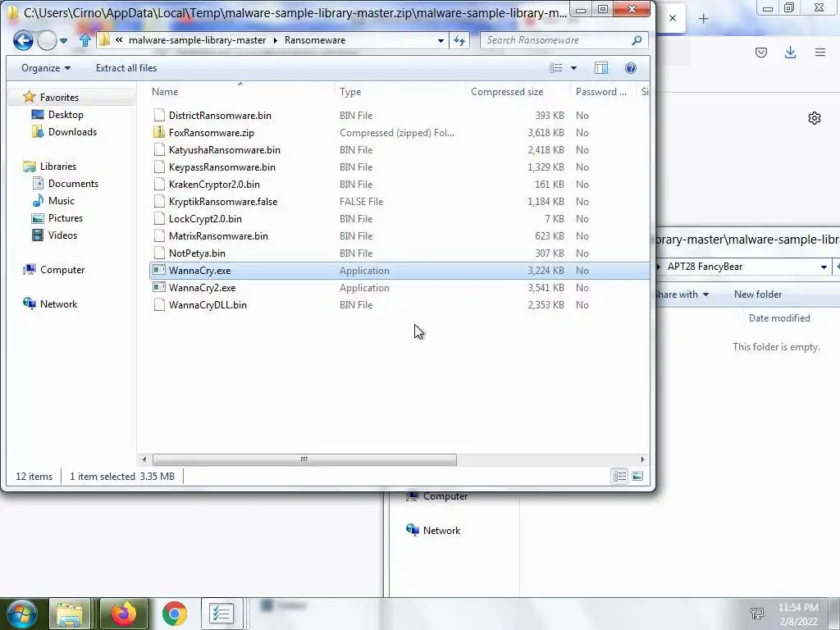This screenshot has height=630, width=840.
Task: Open Downloads in the navigation pane
Action: point(72,132)
